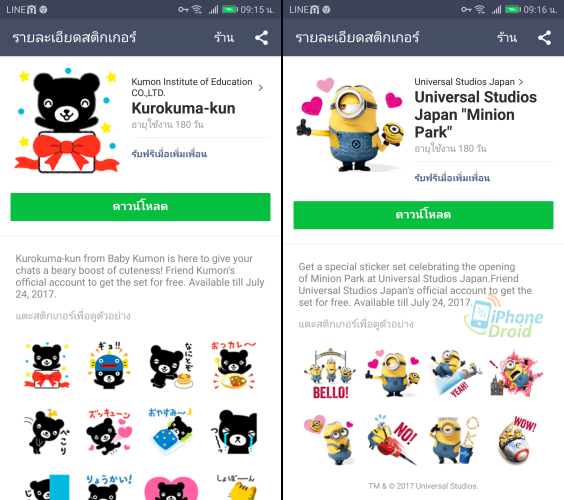Open ร้าน shop on right screen

[x=506, y=38]
